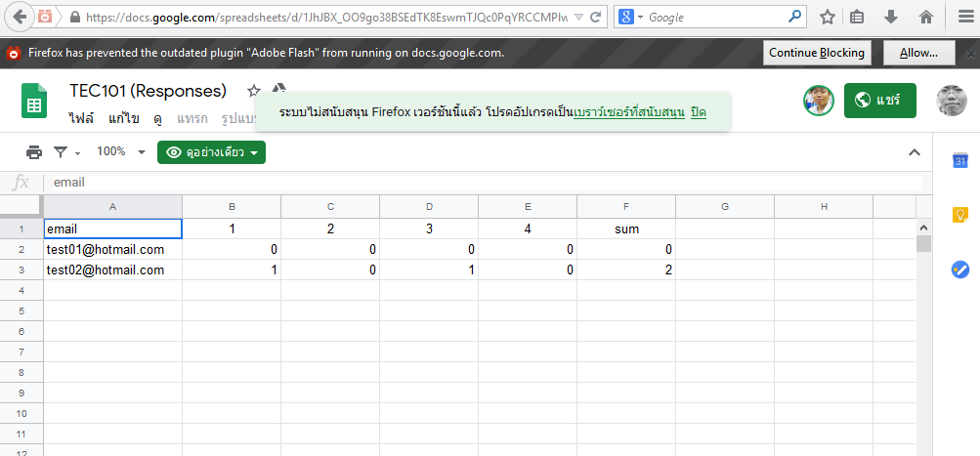
Task: Open Google Keep lightbulb side panel icon
Action: (959, 215)
